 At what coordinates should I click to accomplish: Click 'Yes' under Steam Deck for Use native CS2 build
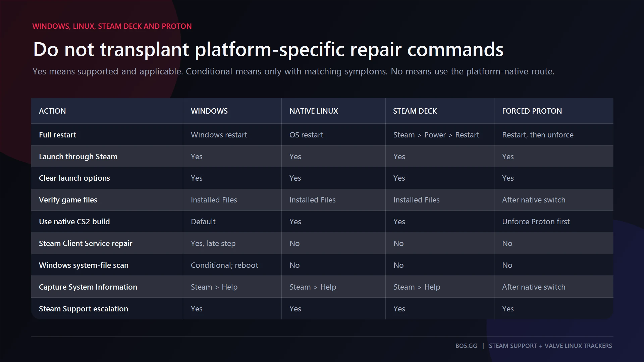tap(399, 222)
